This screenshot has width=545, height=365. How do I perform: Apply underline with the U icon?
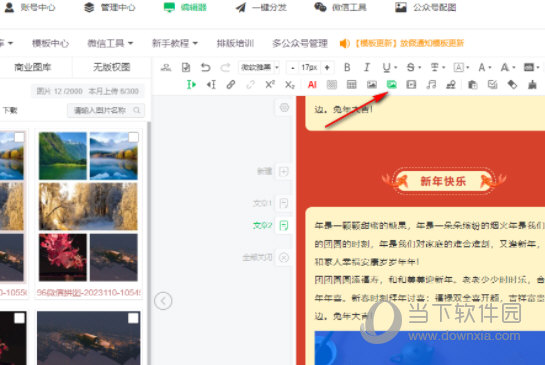point(386,67)
